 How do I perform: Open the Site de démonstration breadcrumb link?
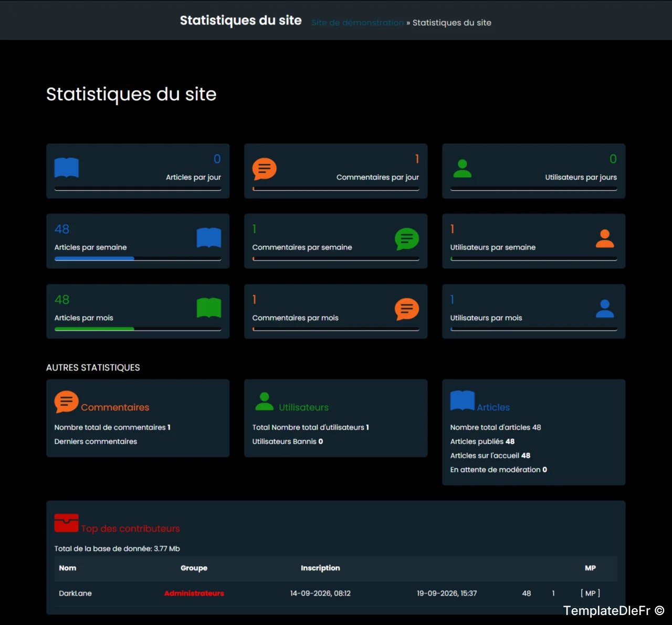[x=358, y=23]
